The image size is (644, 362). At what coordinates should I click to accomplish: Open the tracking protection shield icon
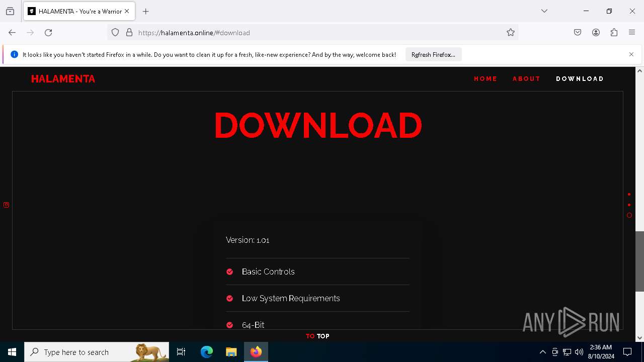click(115, 33)
